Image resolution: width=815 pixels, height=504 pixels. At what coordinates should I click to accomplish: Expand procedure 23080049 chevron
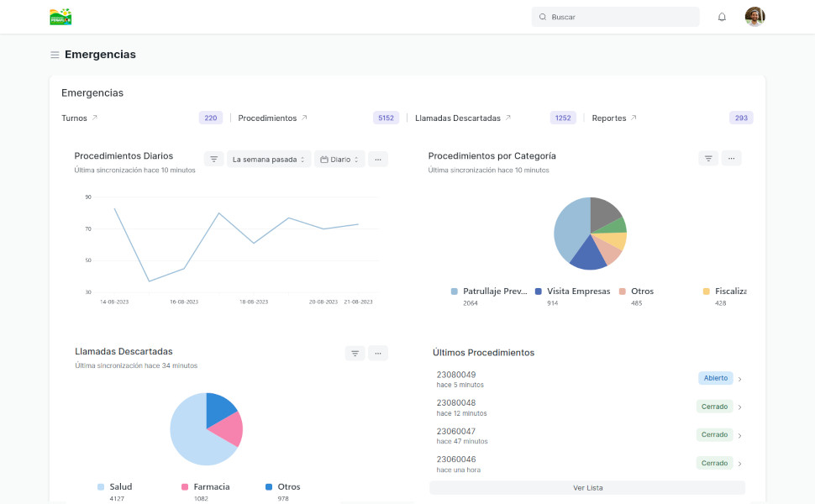coord(739,379)
